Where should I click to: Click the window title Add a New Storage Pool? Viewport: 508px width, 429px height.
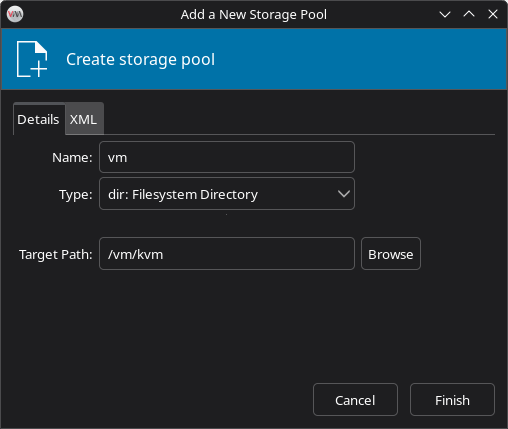254,15
